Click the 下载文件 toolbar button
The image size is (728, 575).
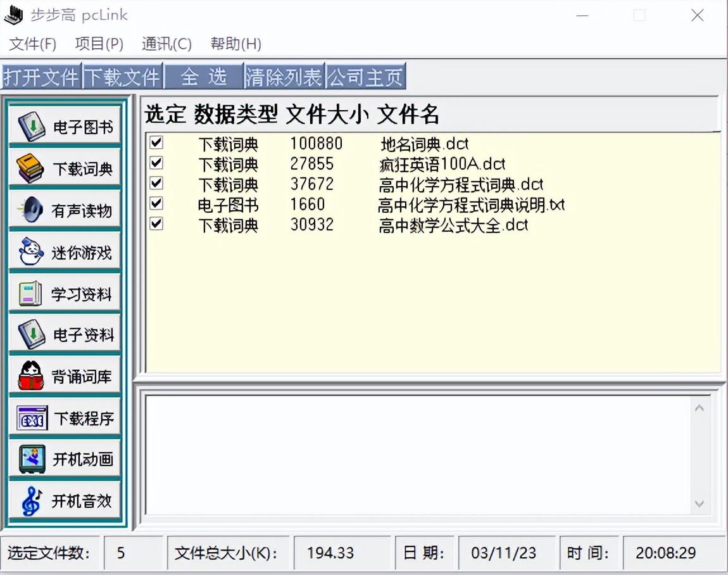pos(123,76)
